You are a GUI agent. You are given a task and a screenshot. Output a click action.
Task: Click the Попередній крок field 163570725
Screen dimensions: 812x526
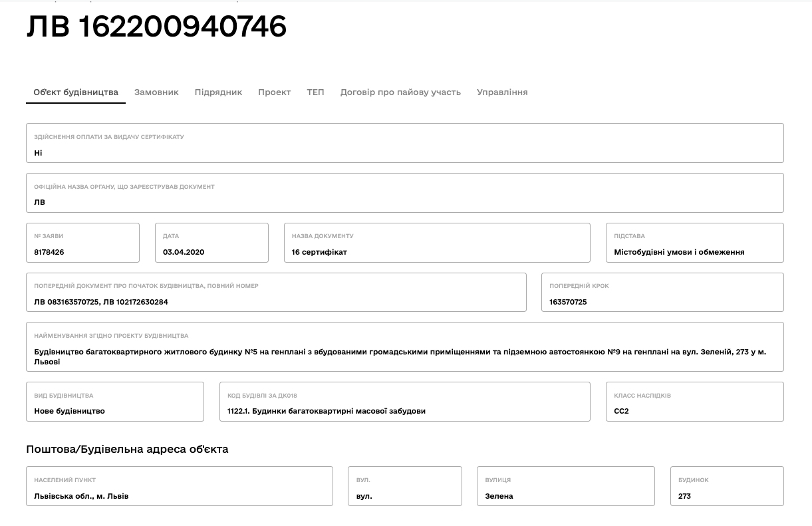(662, 292)
